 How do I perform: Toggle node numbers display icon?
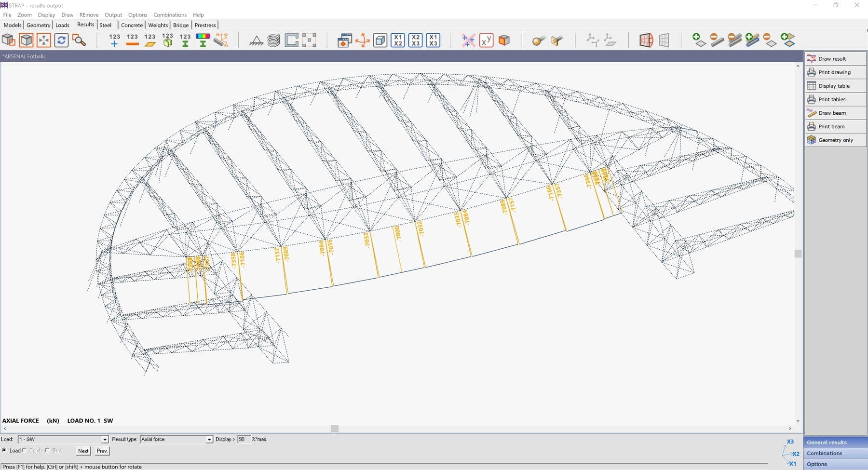tap(114, 40)
